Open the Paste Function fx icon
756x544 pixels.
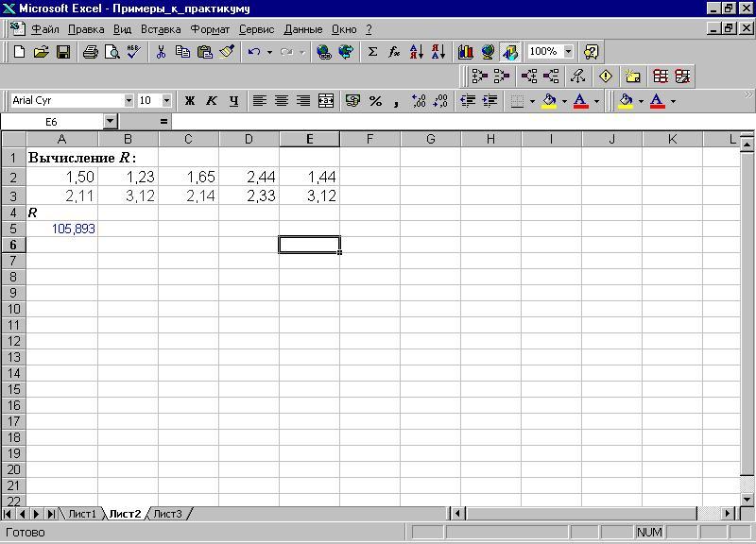[x=394, y=52]
